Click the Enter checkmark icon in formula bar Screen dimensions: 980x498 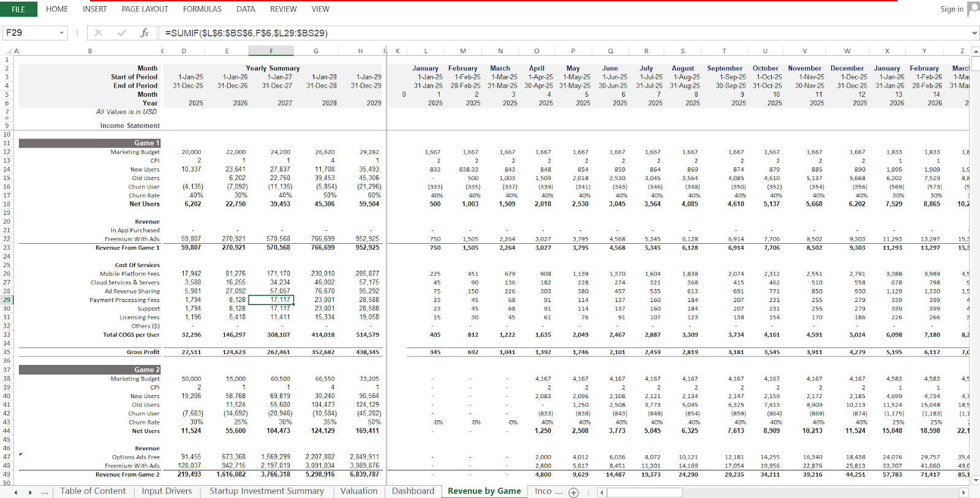coord(121,33)
